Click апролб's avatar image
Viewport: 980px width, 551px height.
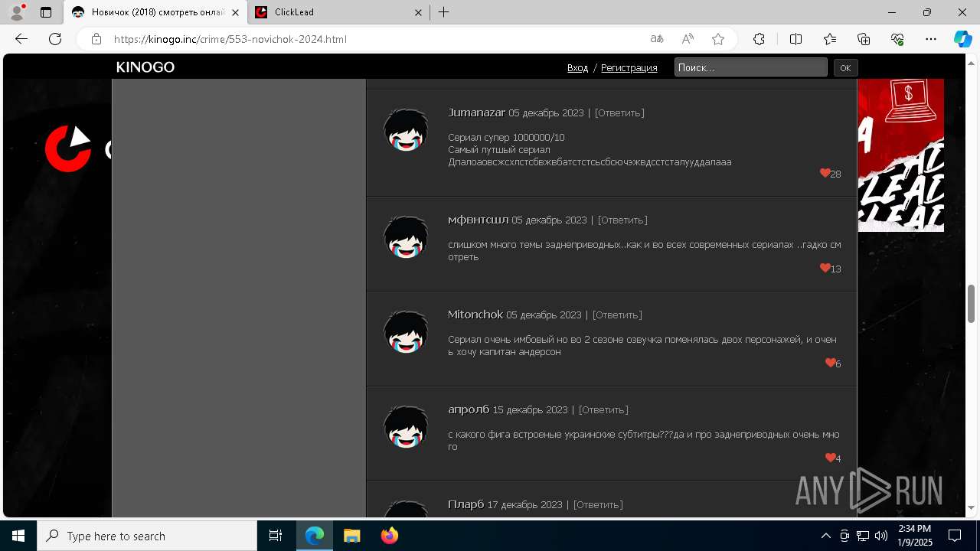[406, 426]
